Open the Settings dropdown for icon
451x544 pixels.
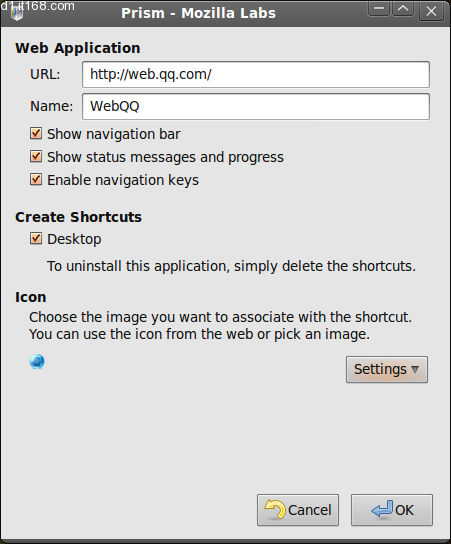click(x=387, y=369)
